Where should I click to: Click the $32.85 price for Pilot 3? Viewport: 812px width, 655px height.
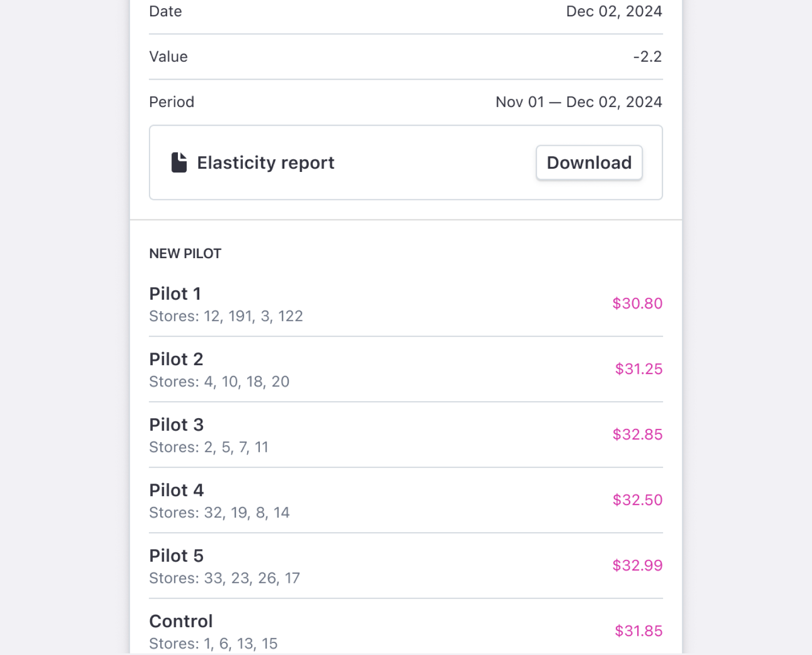[x=637, y=434]
